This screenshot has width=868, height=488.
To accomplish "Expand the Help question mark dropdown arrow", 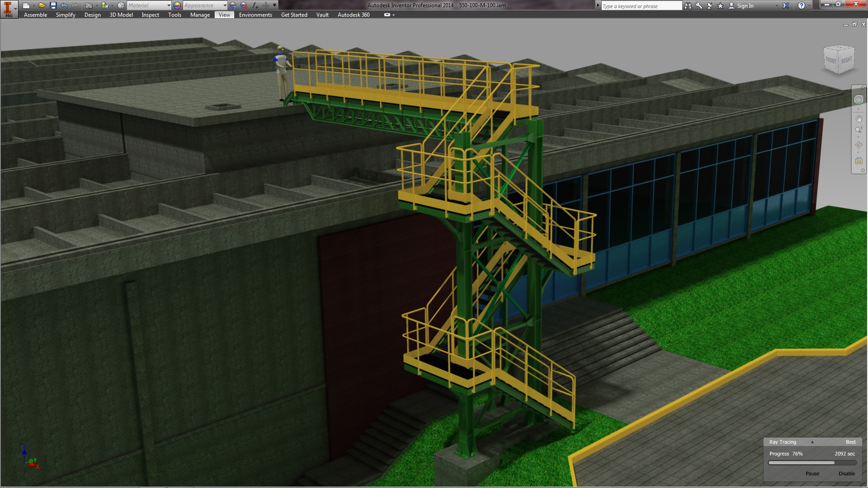I will point(809,5).
